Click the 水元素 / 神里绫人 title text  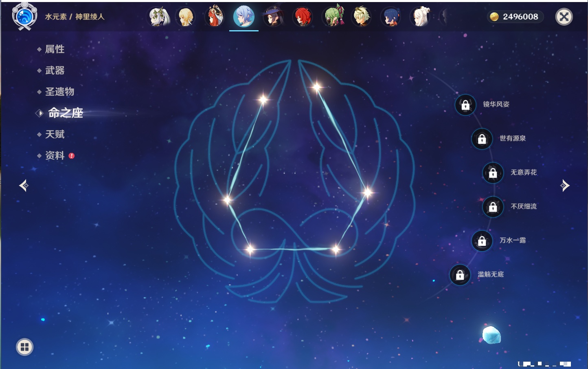coord(75,17)
